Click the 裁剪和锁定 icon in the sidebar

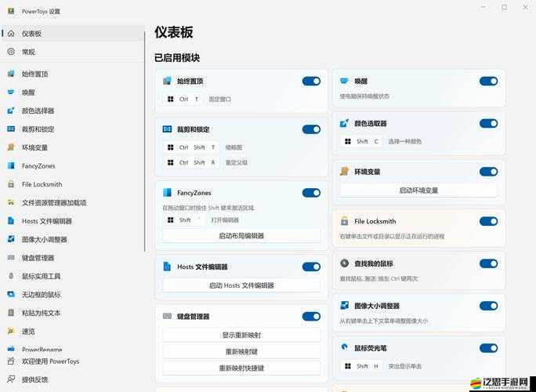pyautogui.click(x=11, y=129)
